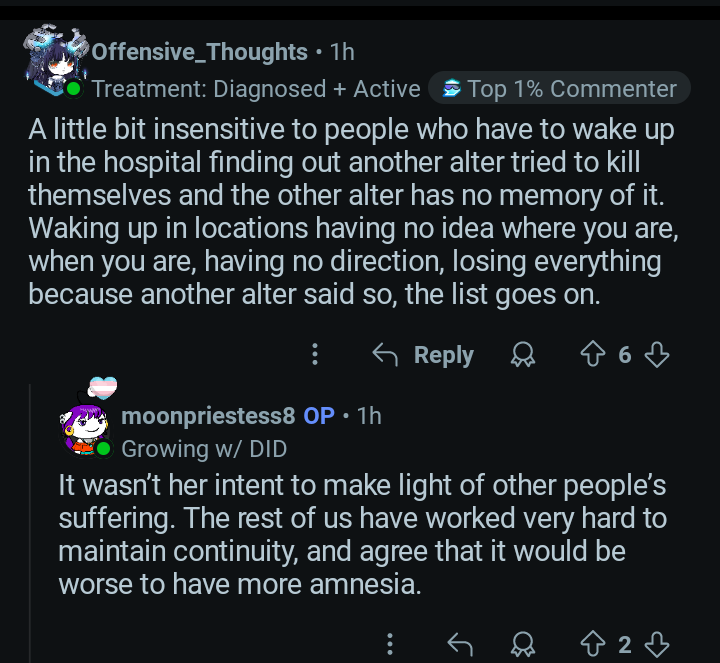Give an award to moonpriestess8 reply

pos(522,643)
